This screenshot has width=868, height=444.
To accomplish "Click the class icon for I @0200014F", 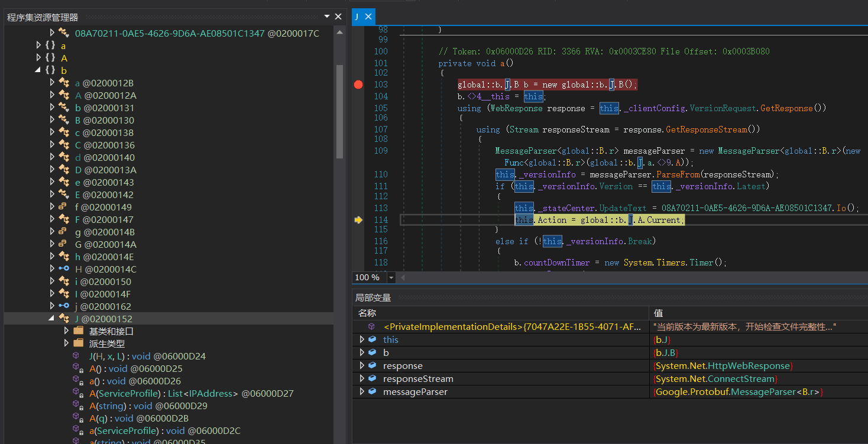I will [x=64, y=294].
